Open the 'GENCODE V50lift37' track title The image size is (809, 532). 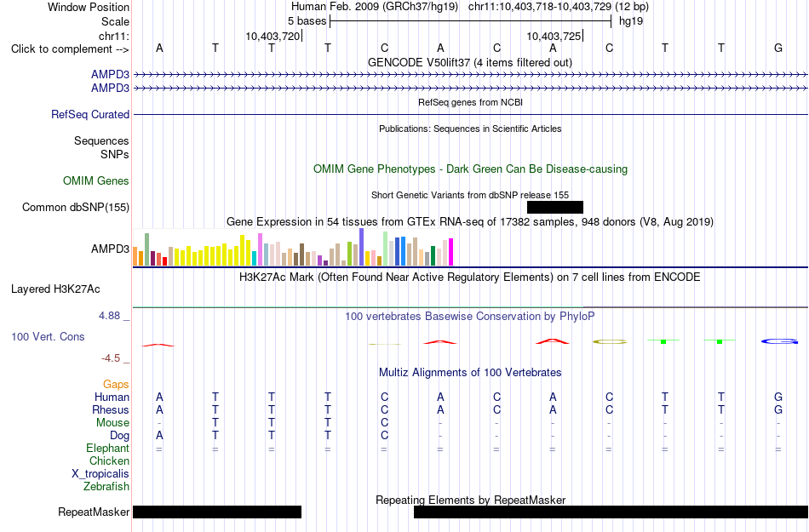tap(470, 62)
